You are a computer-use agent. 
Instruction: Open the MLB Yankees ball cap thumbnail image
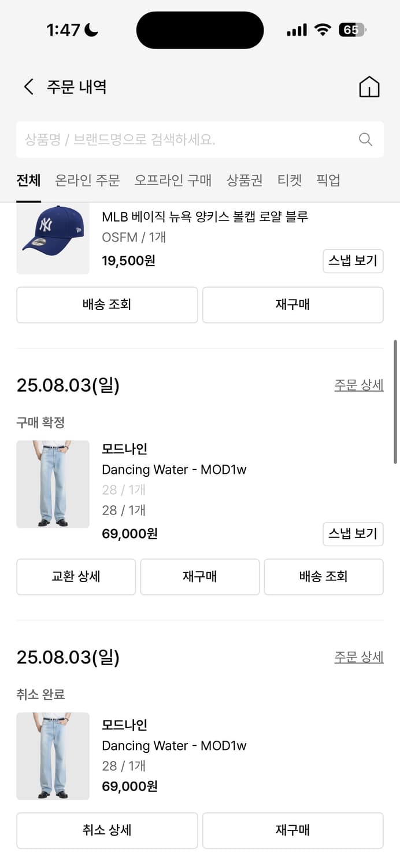click(53, 238)
